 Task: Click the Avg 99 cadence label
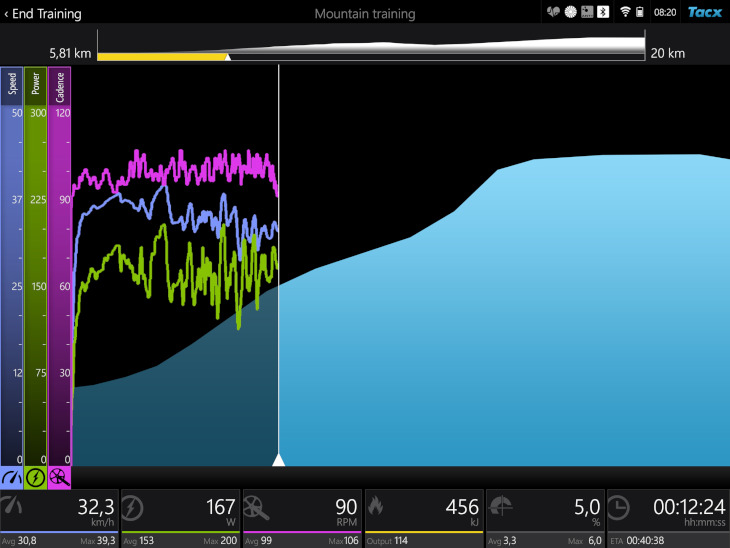click(x=258, y=541)
